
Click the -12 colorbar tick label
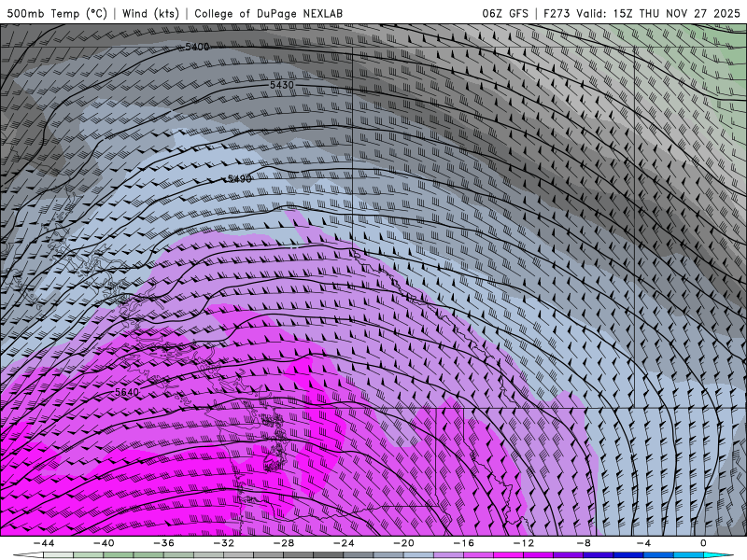[x=524, y=543]
